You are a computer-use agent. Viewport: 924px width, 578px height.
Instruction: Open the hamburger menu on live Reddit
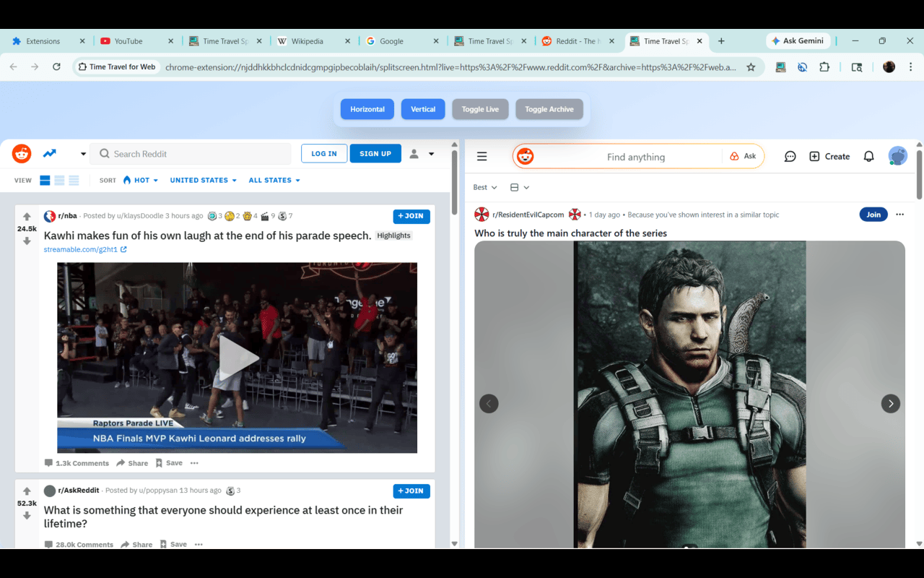(482, 156)
